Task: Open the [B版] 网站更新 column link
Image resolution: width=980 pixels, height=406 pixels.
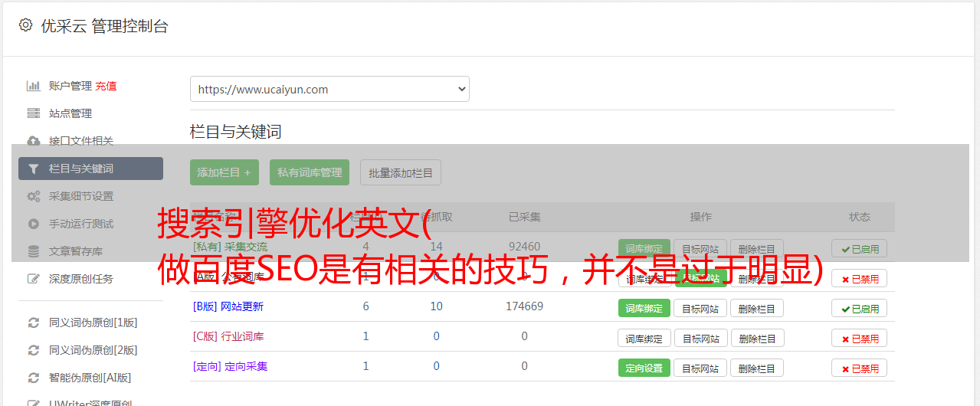Action: [x=228, y=306]
